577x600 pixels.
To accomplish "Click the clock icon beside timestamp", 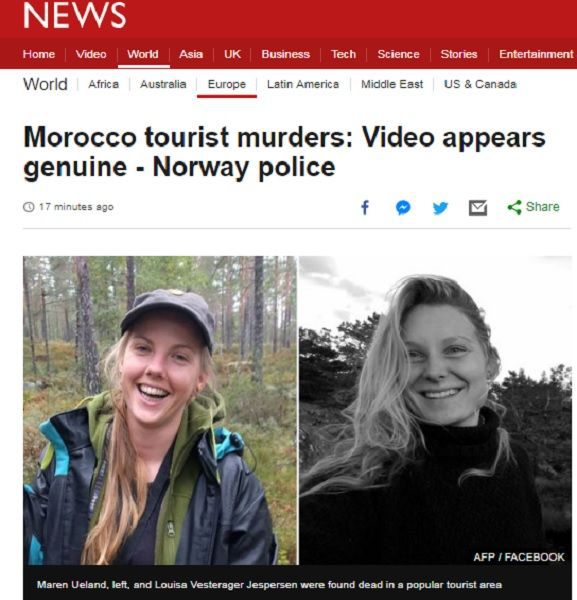I will click(29, 207).
